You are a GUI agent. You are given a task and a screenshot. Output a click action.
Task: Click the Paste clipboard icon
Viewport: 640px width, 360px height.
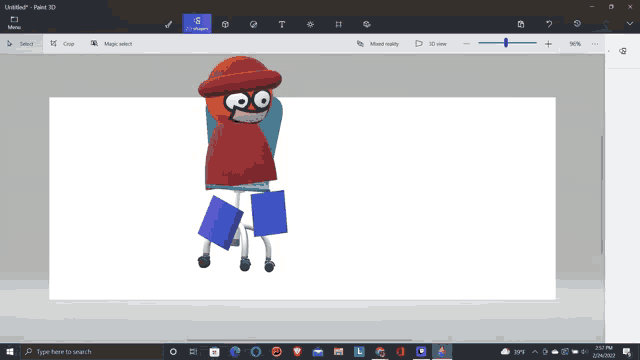click(x=521, y=24)
